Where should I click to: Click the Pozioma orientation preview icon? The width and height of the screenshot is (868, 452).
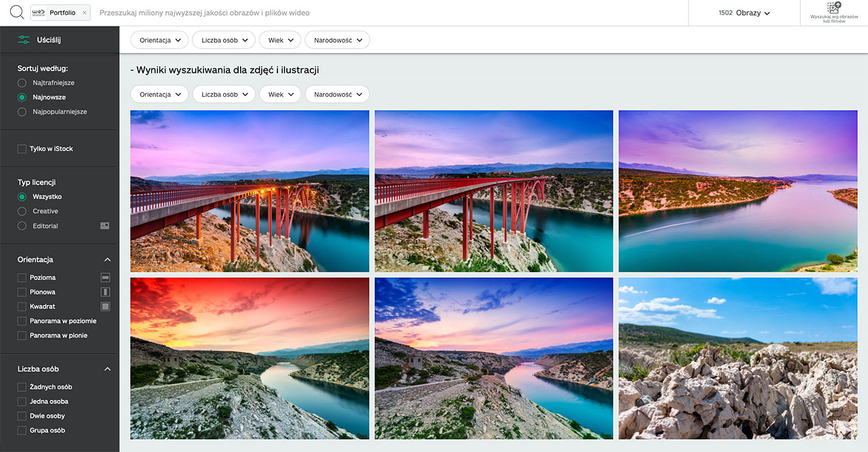(105, 277)
